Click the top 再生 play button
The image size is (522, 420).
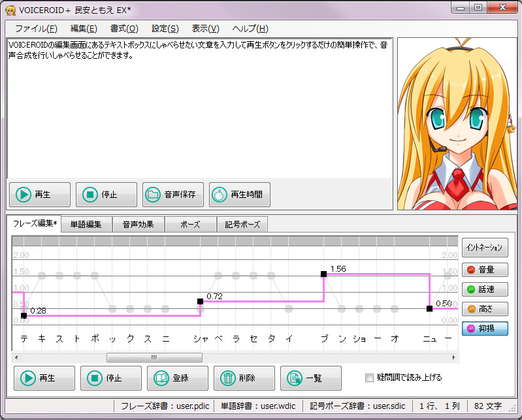pos(40,195)
